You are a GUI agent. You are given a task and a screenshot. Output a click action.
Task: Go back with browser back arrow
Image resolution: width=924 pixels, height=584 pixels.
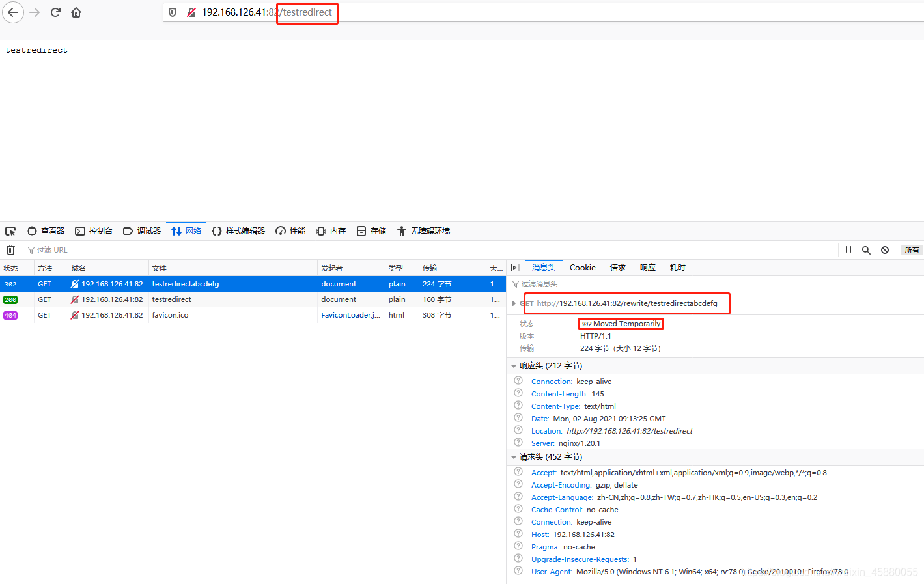13,12
